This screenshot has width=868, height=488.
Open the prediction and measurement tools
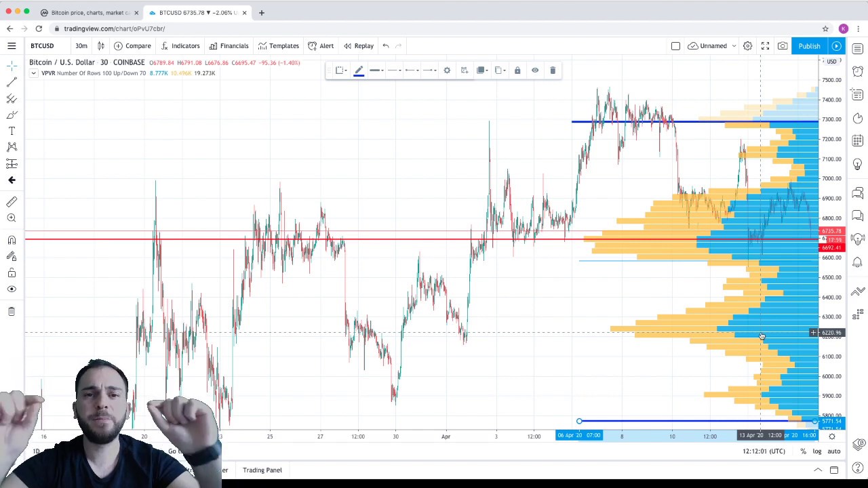pos(12,163)
